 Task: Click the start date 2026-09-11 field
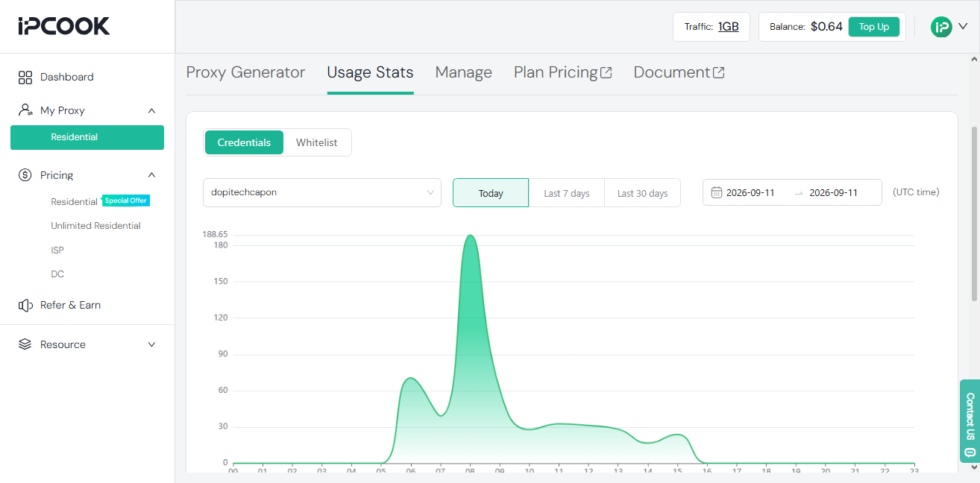click(x=750, y=192)
